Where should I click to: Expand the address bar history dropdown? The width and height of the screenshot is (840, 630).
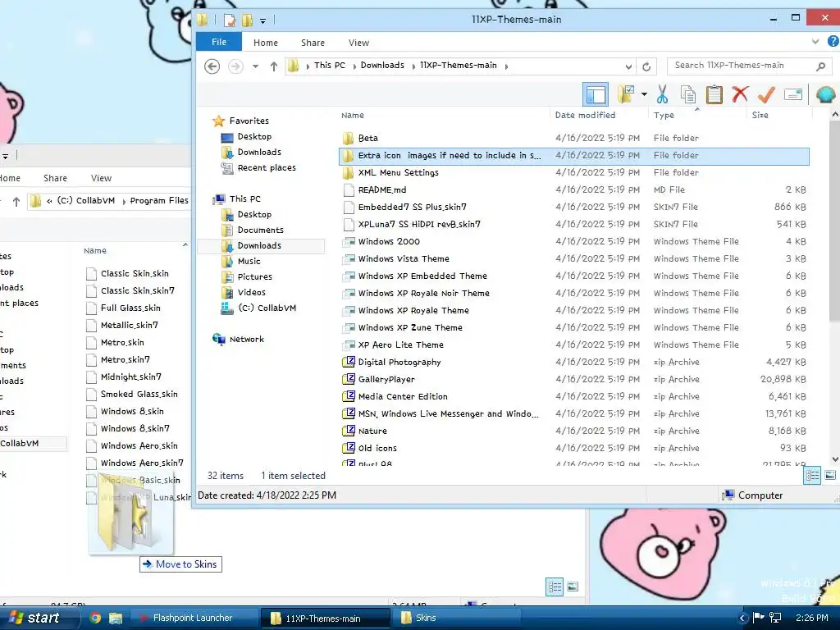pyautogui.click(x=628, y=66)
